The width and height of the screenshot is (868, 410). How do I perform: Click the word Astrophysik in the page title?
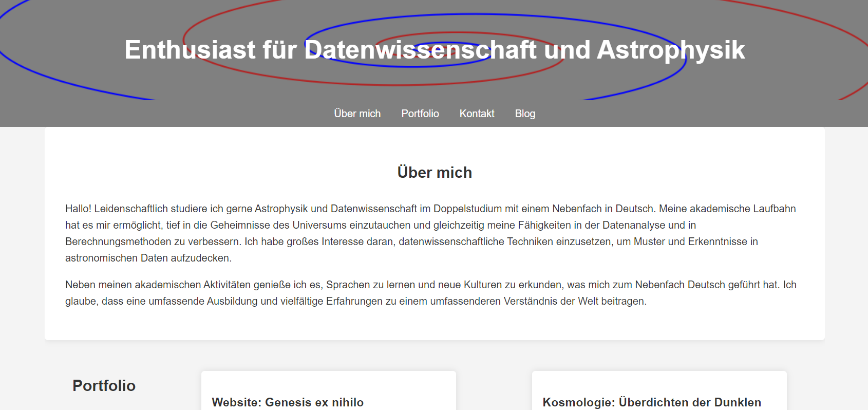click(670, 50)
